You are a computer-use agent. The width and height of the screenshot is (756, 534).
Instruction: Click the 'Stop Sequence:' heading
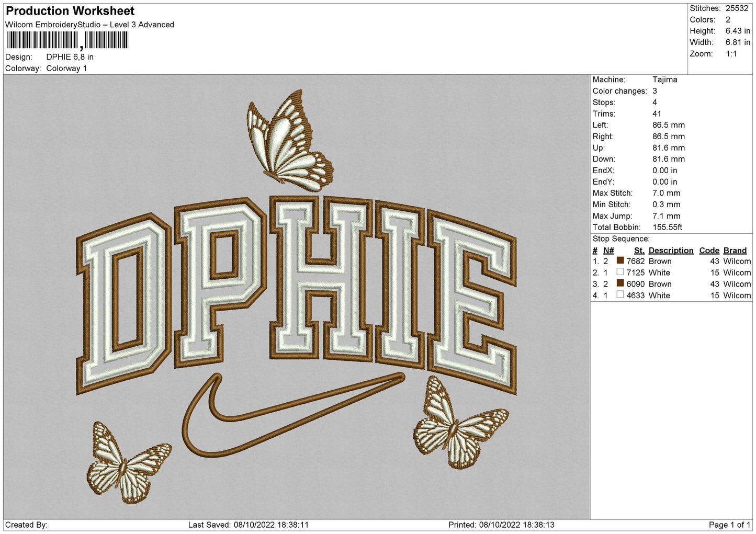[x=620, y=239]
